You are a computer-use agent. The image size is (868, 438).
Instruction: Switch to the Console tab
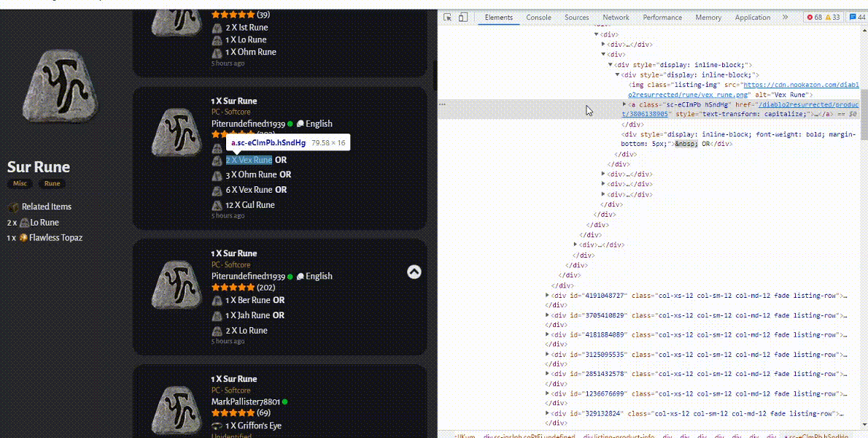point(538,18)
